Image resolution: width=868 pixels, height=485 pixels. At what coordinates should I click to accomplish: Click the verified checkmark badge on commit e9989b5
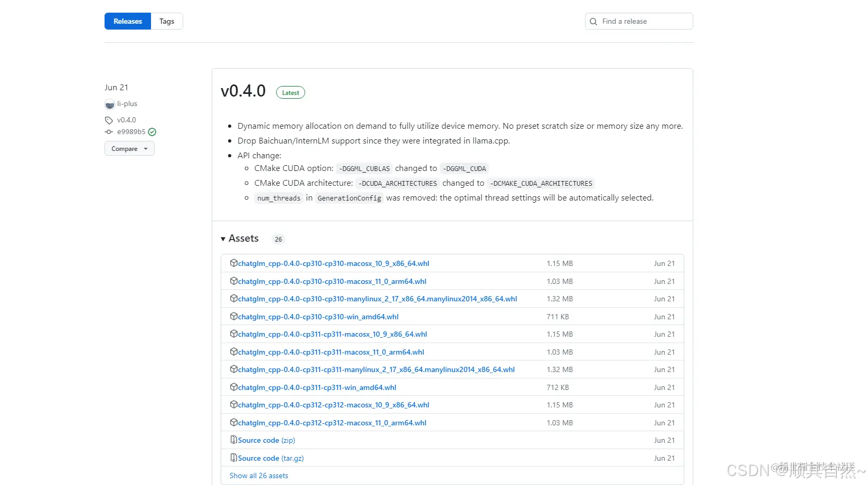pos(152,132)
